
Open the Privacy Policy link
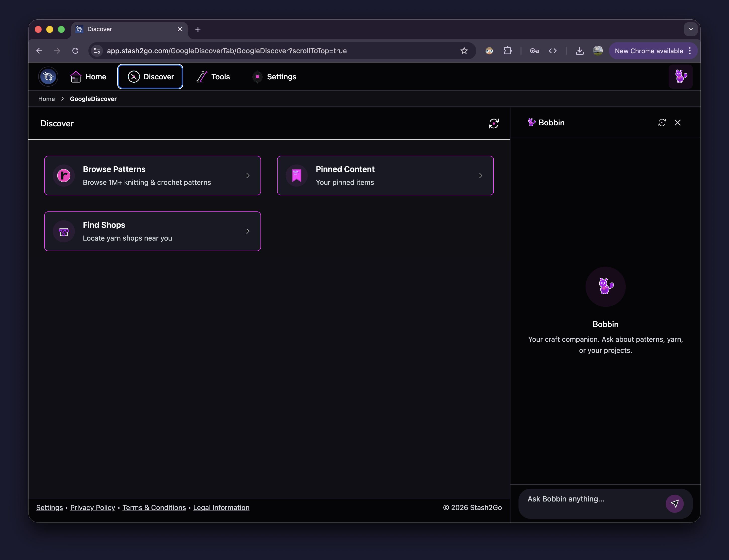tap(92, 507)
